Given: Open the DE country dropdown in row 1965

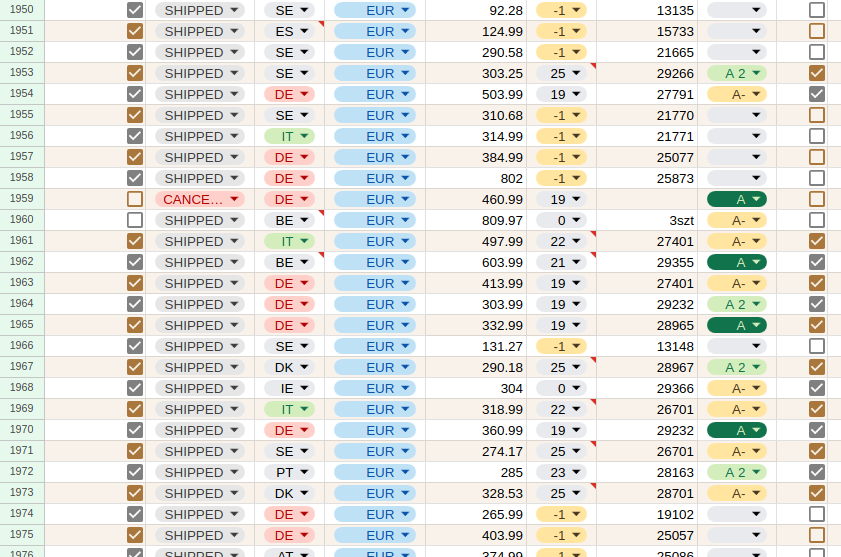Looking at the screenshot, I should point(290,325).
